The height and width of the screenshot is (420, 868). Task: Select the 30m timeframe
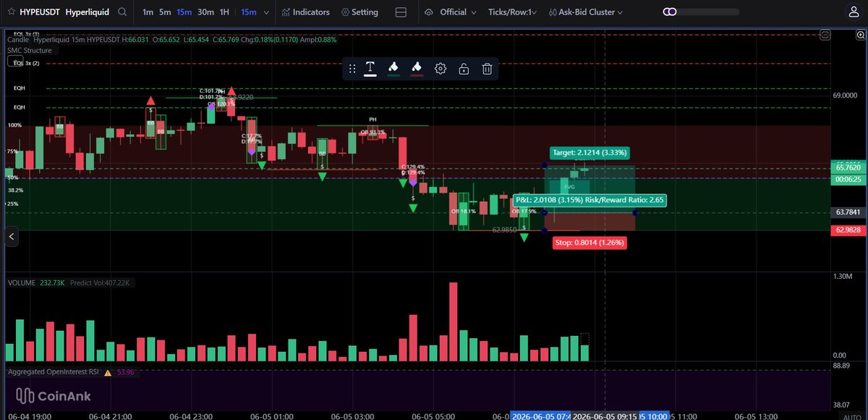205,12
